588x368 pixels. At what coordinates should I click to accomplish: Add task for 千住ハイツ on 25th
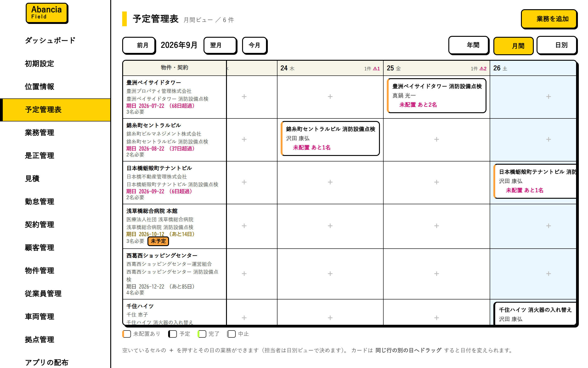436,318
